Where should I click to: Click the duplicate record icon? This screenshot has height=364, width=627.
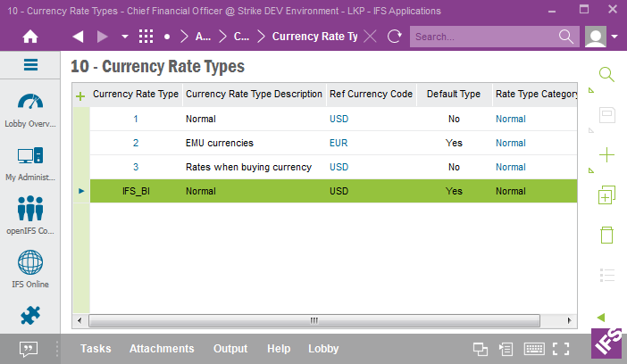pos(606,194)
